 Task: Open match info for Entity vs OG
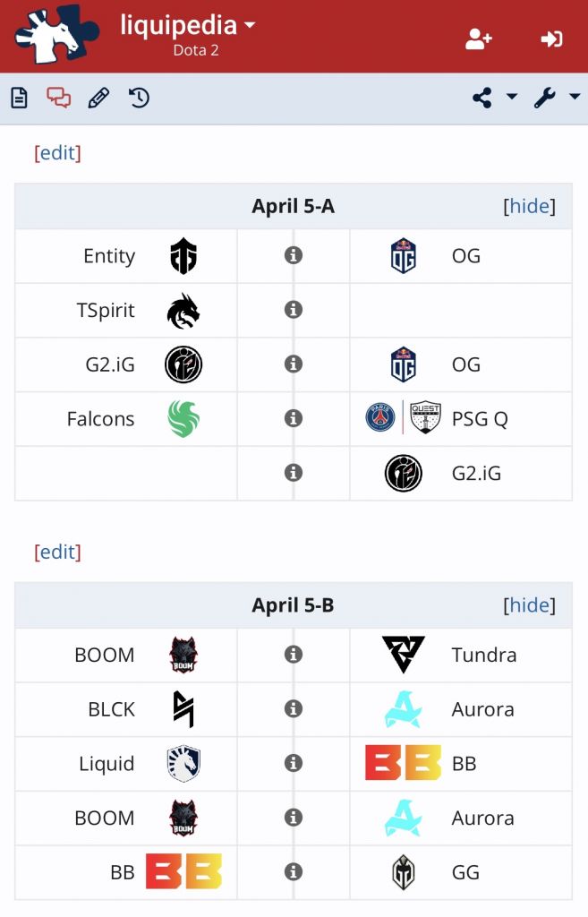(293, 256)
